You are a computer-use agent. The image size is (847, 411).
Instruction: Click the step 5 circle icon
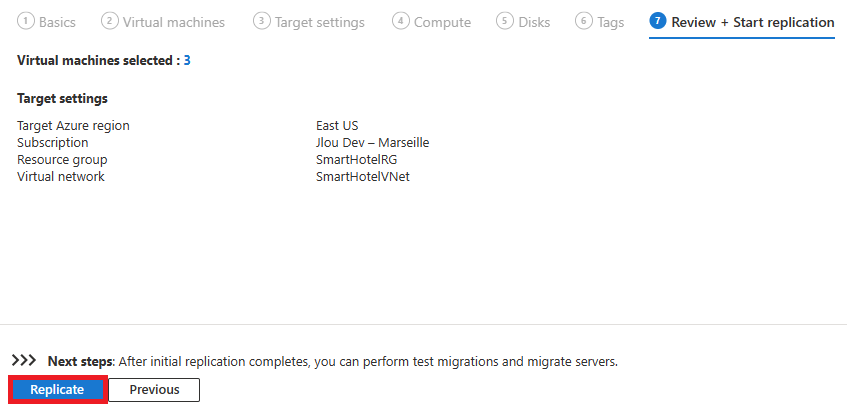coord(505,22)
